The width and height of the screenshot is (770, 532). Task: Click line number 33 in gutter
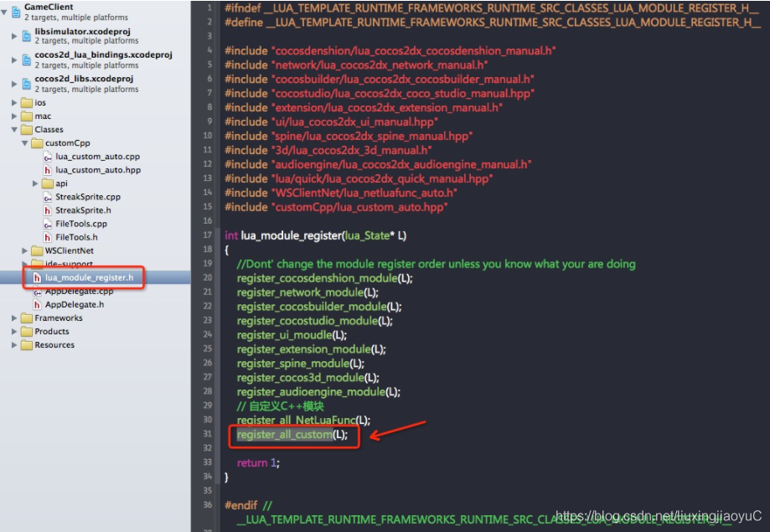[207, 462]
